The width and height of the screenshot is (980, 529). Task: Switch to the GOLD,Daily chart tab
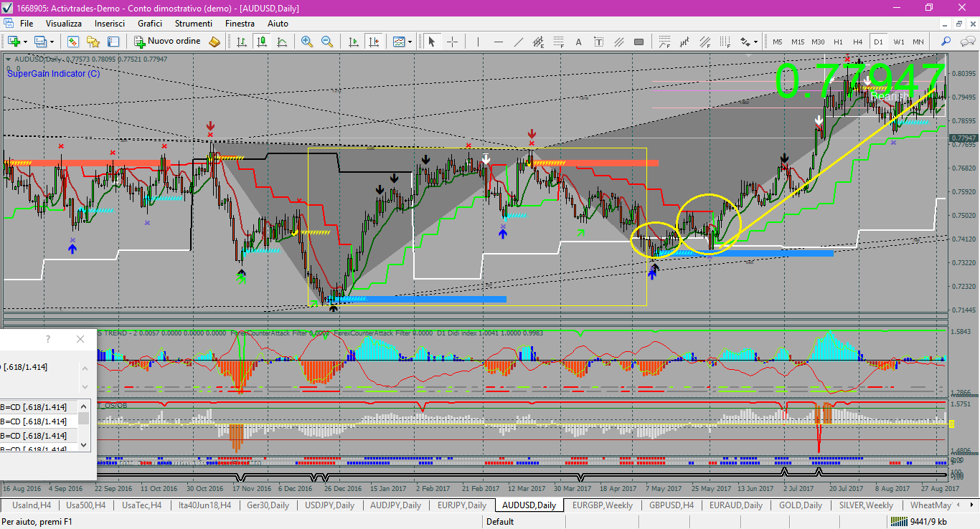click(801, 505)
